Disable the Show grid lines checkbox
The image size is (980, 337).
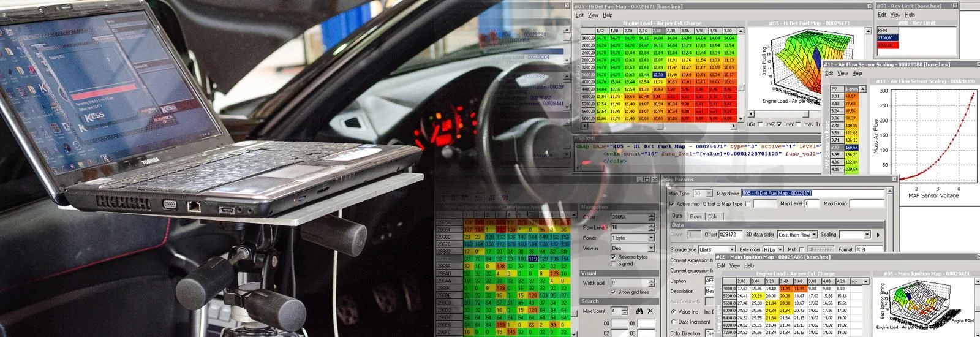click(614, 292)
